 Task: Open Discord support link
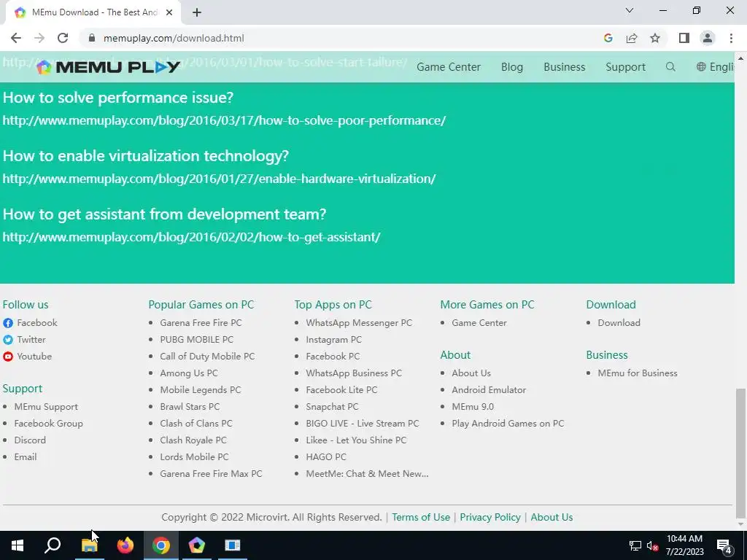[29, 440]
